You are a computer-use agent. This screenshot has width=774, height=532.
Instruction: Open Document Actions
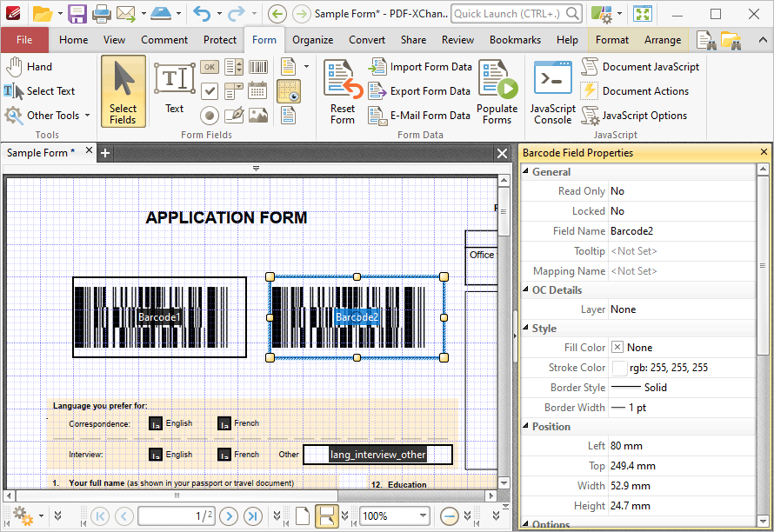(635, 90)
